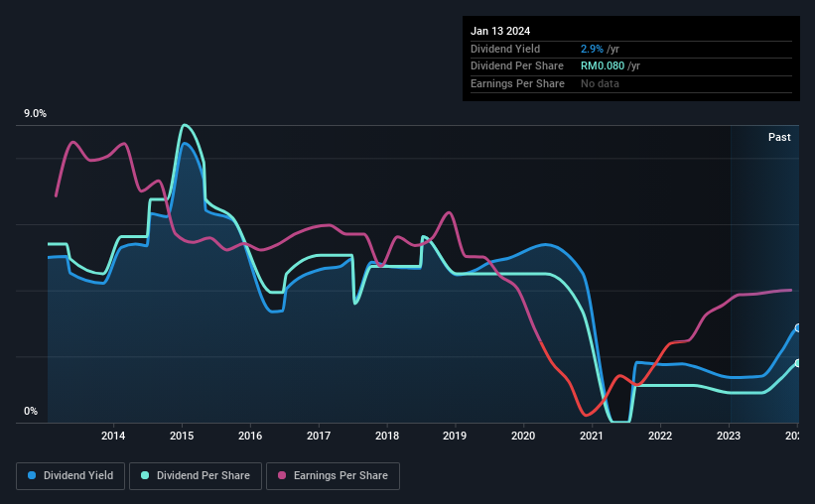Toggle the Earnings Per Share legend button

[333, 476]
